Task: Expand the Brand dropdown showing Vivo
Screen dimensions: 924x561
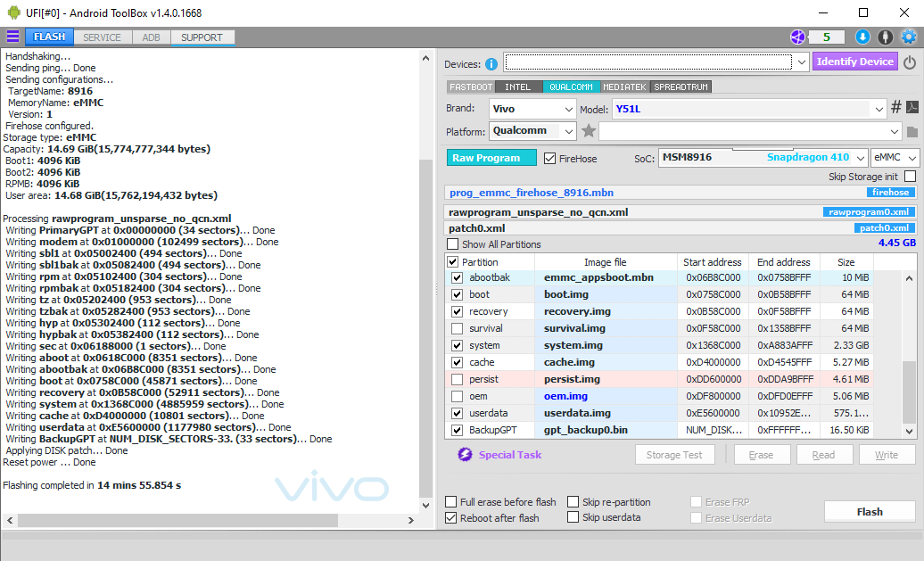Action: 532,109
